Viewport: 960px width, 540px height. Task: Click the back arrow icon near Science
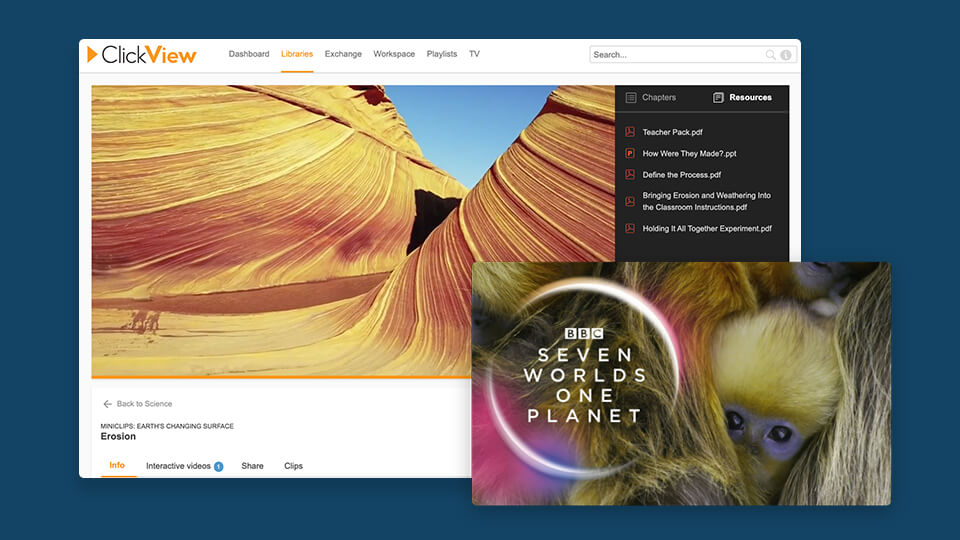107,404
